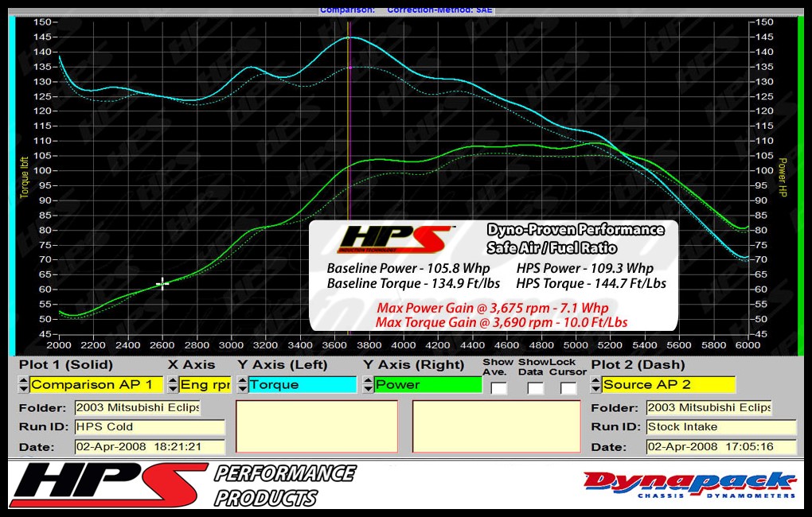
Task: Click the HPS Torque - 144.7 Ft/Lbs text
Action: [x=591, y=283]
